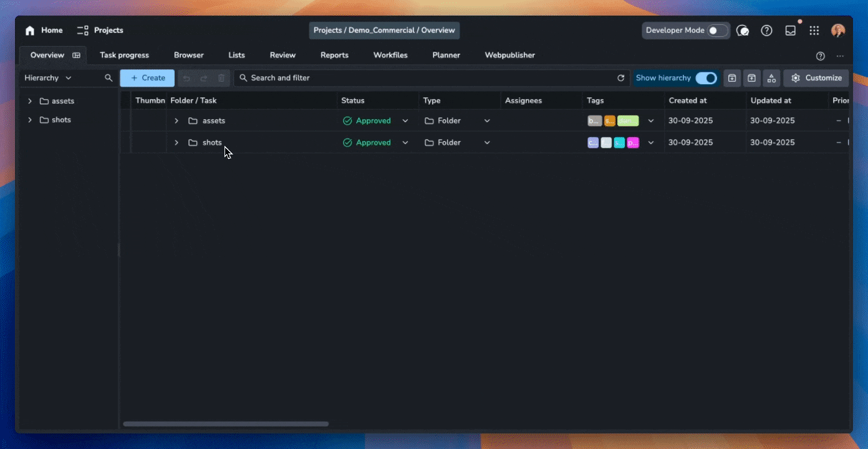Image resolution: width=868 pixels, height=449 pixels.
Task: Click the entity types shapes icon
Action: click(771, 78)
